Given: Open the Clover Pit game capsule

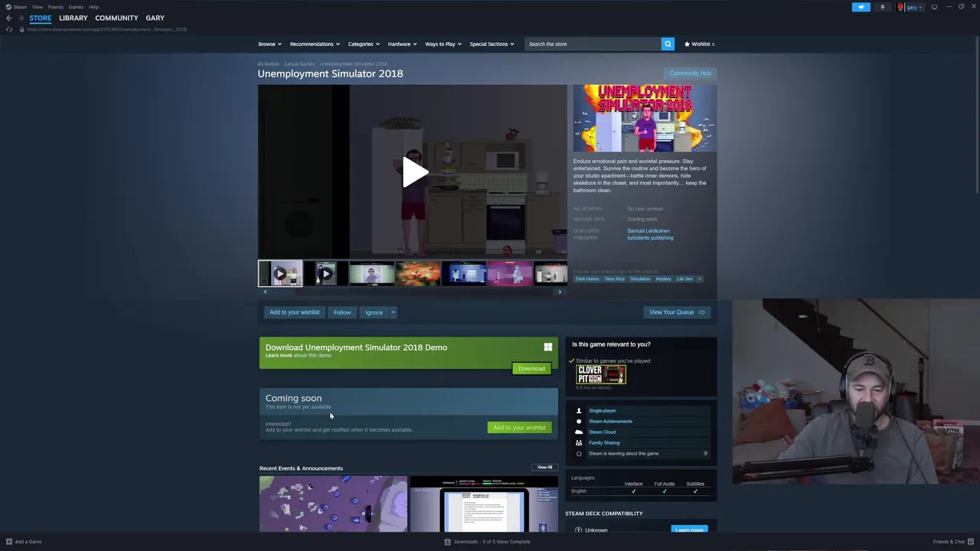Looking at the screenshot, I should point(601,374).
